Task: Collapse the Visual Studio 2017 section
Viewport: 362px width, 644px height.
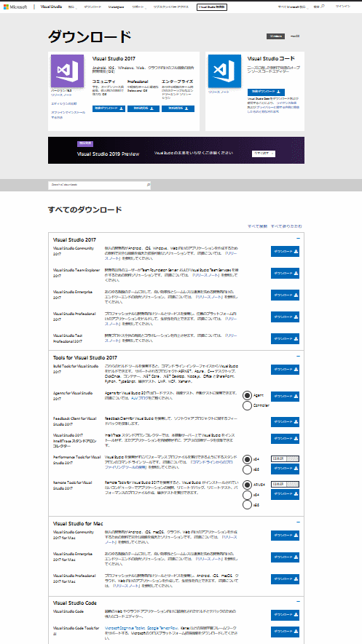Action: point(299,238)
